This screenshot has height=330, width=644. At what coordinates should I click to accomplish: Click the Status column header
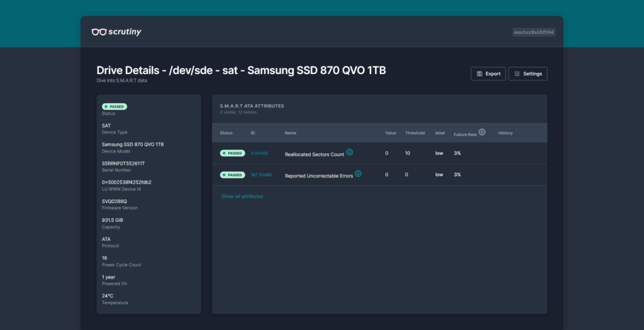226,133
